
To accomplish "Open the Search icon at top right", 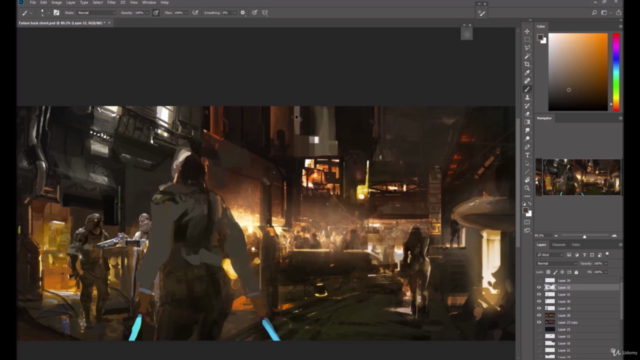I will click(x=594, y=13).
